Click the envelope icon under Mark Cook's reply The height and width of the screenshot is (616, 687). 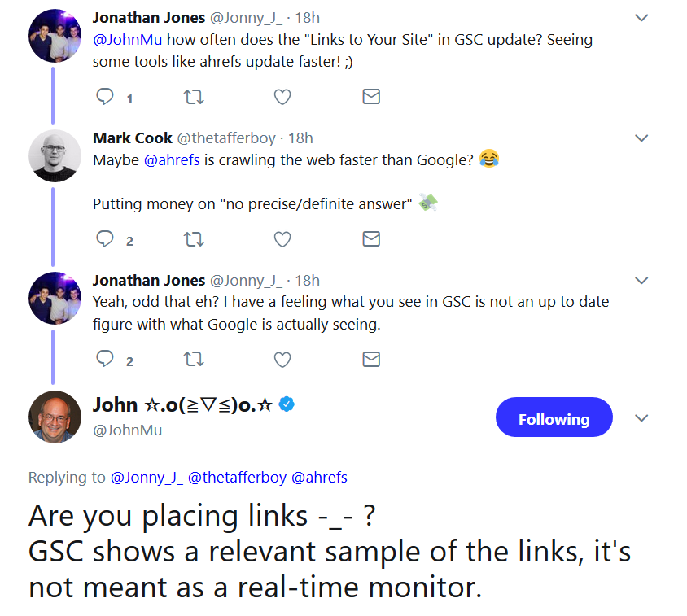click(371, 238)
